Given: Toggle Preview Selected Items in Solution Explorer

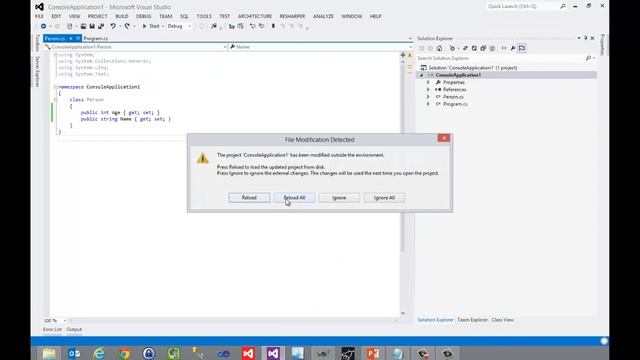Looking at the screenshot, I should click(522, 48).
